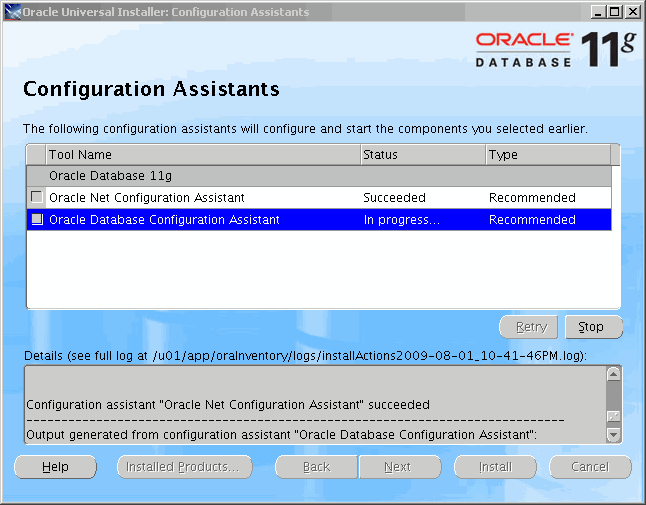Click the Next button
This screenshot has width=646, height=505.
398,467
